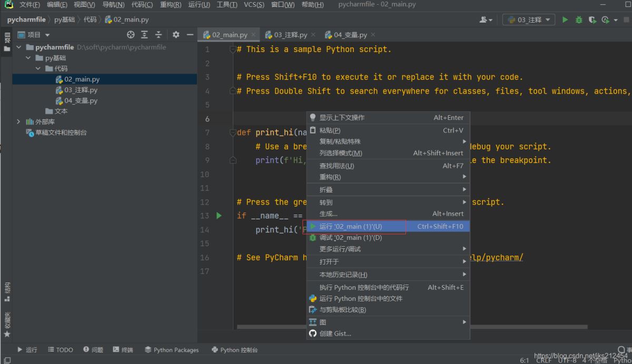Toggle the Python 控制台 tool window
The height and width of the screenshot is (364, 632).
(234, 350)
